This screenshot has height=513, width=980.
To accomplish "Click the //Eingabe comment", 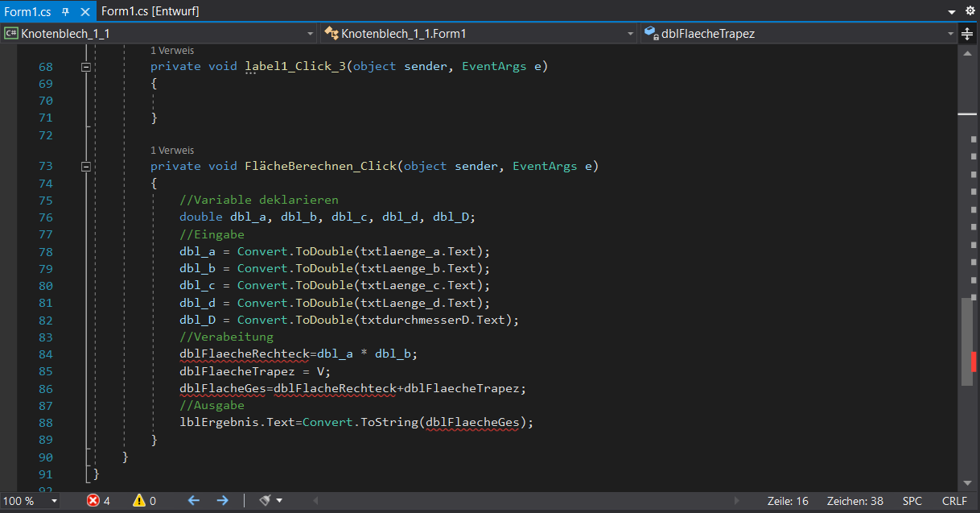I will 212,234.
